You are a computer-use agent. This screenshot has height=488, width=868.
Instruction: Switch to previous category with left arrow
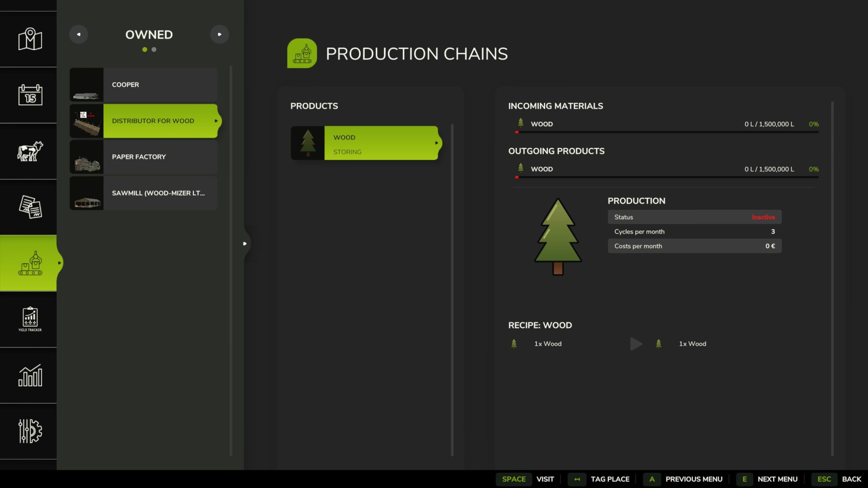pyautogui.click(x=79, y=34)
